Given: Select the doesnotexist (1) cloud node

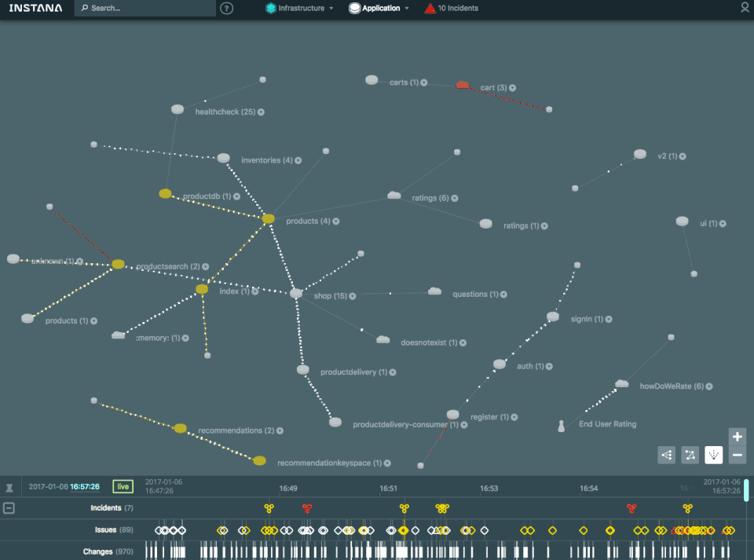Looking at the screenshot, I should pos(382,339).
